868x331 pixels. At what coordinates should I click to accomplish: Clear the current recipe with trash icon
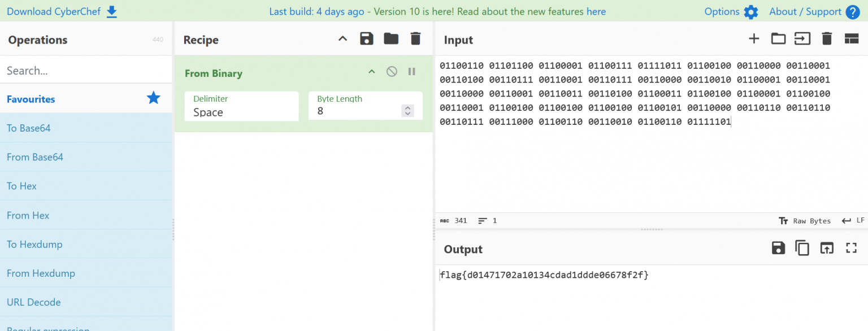tap(415, 38)
